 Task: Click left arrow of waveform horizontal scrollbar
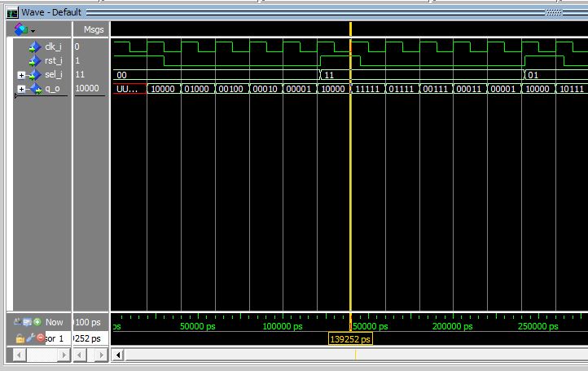pos(119,355)
